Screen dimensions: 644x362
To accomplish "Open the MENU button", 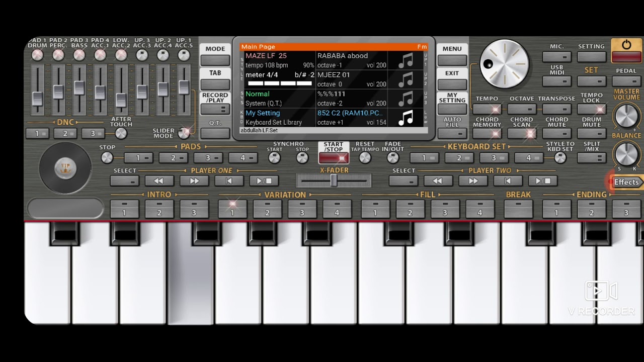I will coord(452,60).
